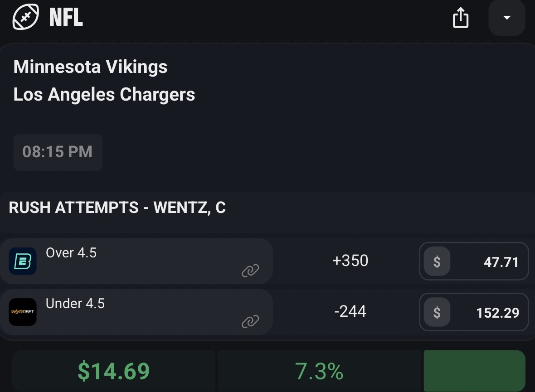
Task: Click the dollar icon beside 47.71
Action: coord(437,262)
